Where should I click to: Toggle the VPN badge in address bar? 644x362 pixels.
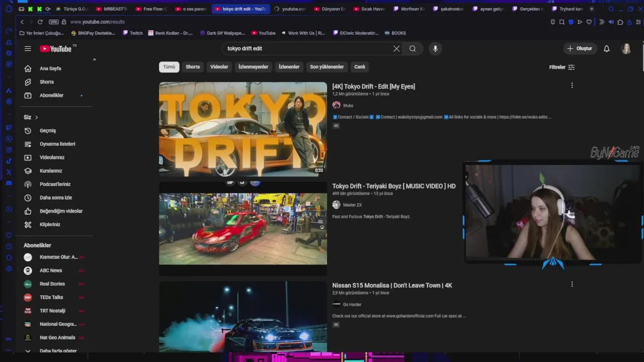point(54,22)
